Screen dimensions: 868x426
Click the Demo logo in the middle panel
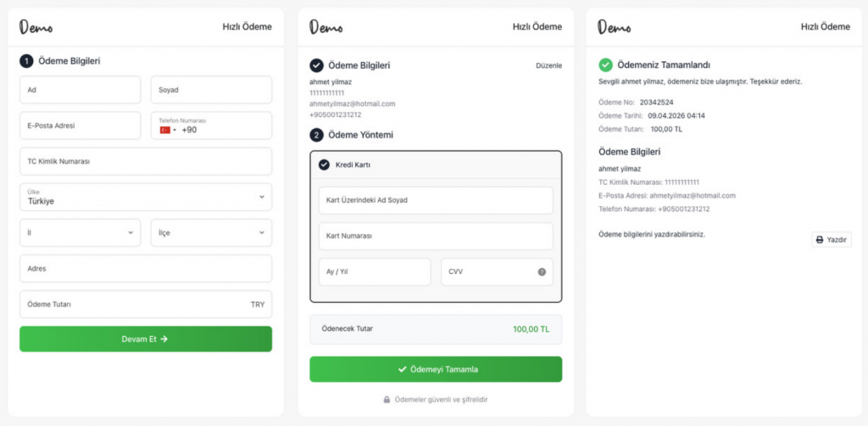325,27
